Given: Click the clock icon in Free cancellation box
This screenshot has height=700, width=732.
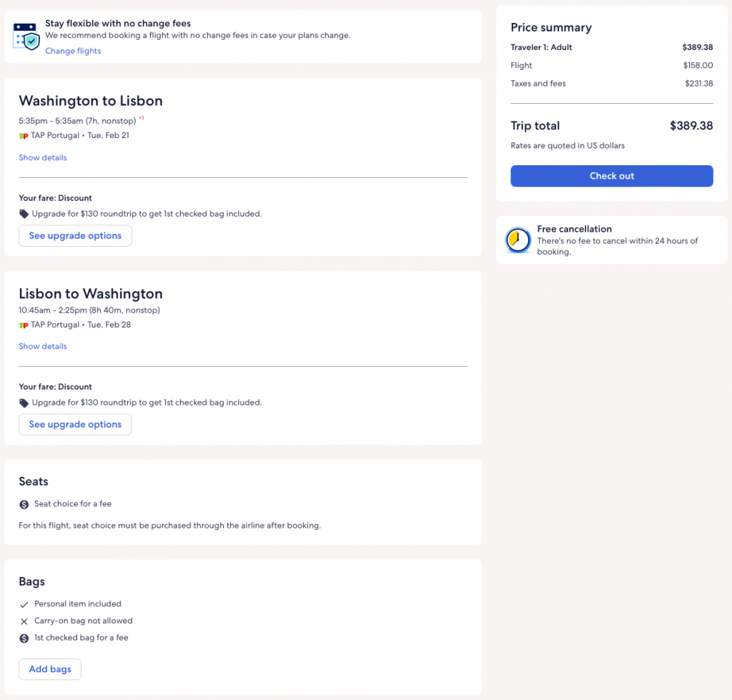Looking at the screenshot, I should (518, 240).
